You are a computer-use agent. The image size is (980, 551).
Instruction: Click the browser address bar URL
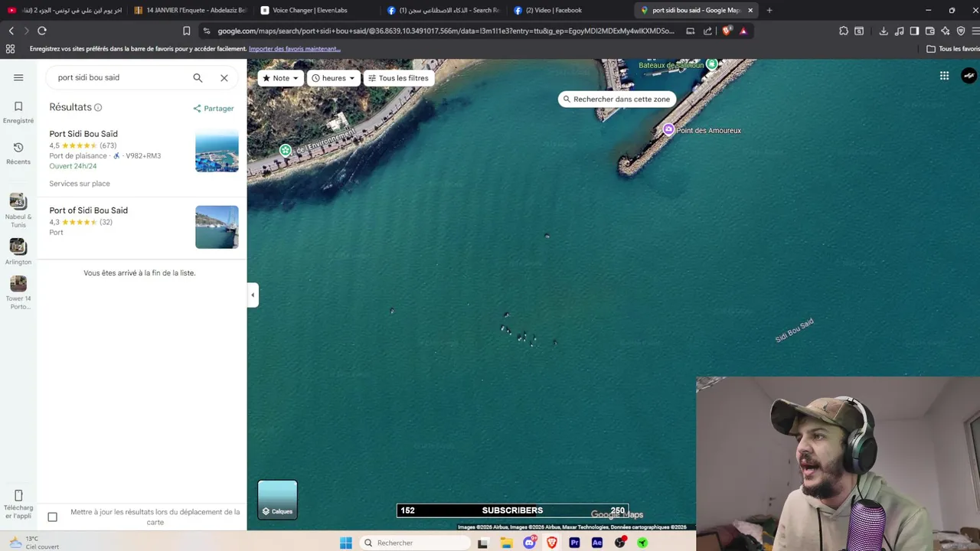(446, 31)
